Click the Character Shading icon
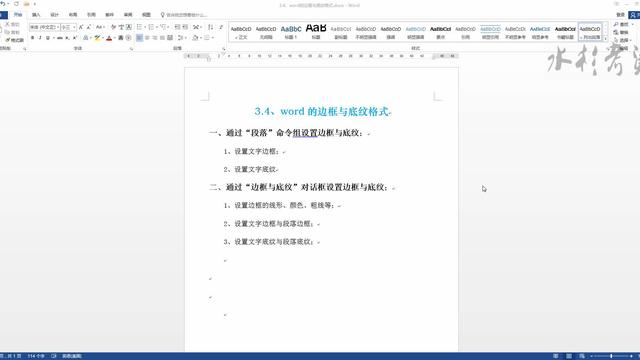The image size is (640, 360). (121, 38)
